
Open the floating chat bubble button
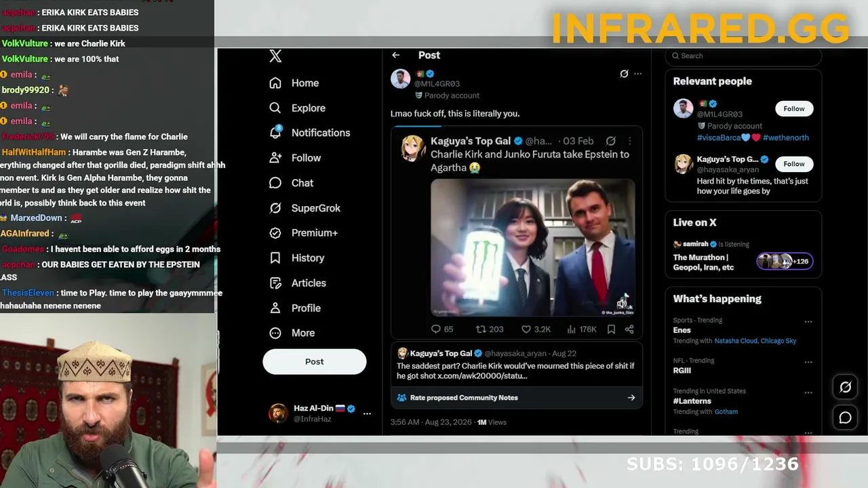(845, 418)
